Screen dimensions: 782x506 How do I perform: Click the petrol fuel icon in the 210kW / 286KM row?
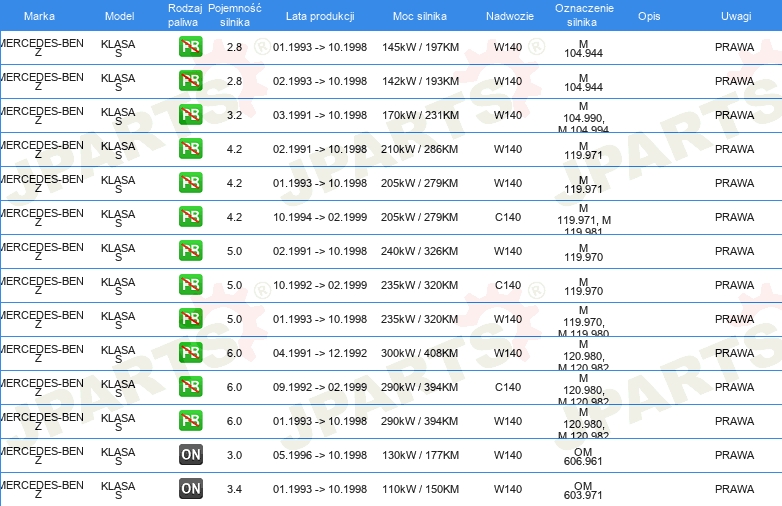click(191, 149)
